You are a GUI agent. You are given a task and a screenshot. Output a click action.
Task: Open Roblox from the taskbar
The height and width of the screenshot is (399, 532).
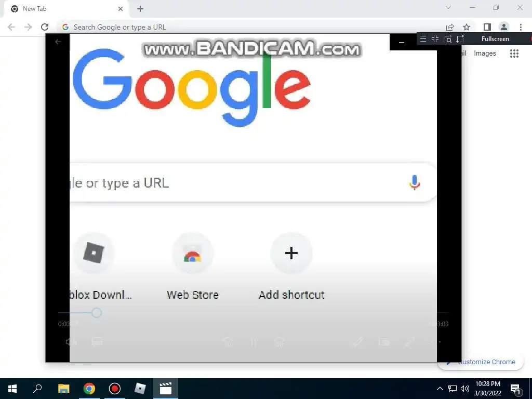coord(140,389)
